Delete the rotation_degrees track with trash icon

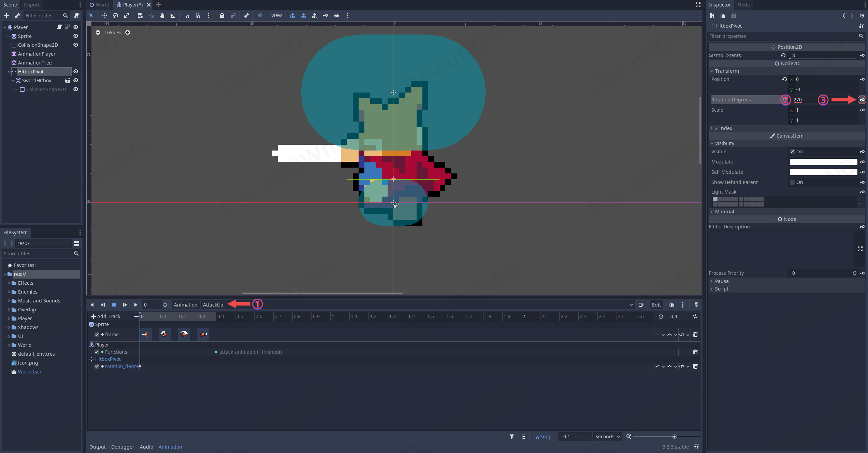(x=695, y=366)
